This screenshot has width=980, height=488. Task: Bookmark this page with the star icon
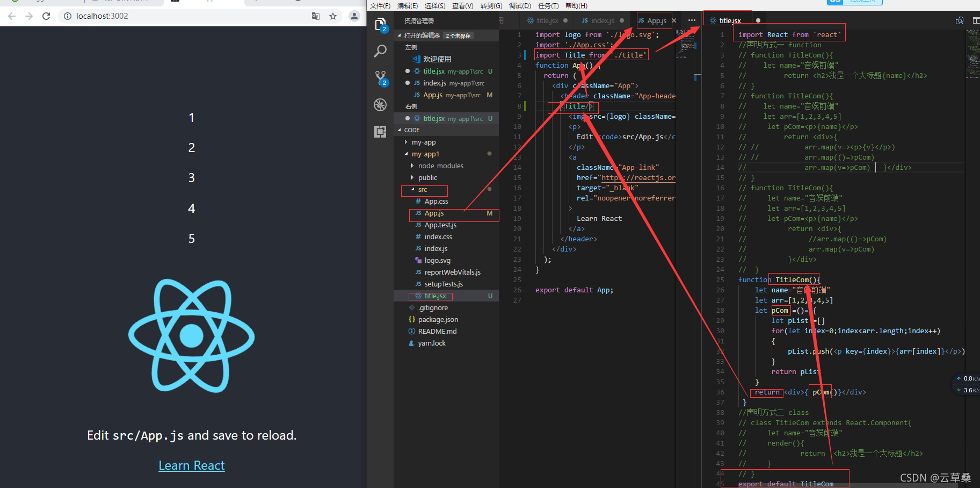pos(333,16)
